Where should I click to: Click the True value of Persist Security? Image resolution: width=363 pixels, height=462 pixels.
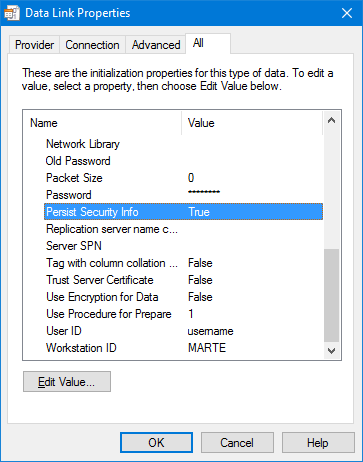[199, 212]
